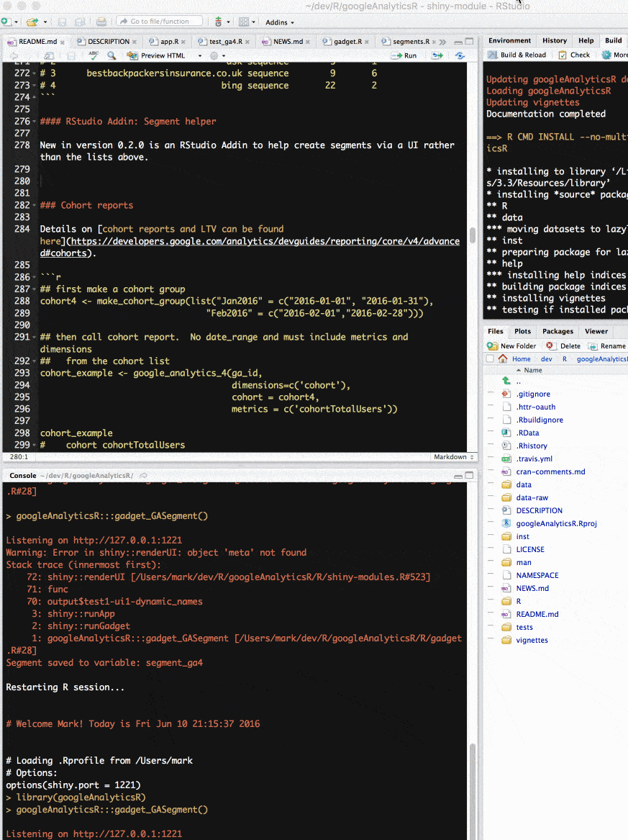Screen dimensions: 628x840
Task: Click the editor vertical scrollbar thumb
Action: click(x=472, y=235)
